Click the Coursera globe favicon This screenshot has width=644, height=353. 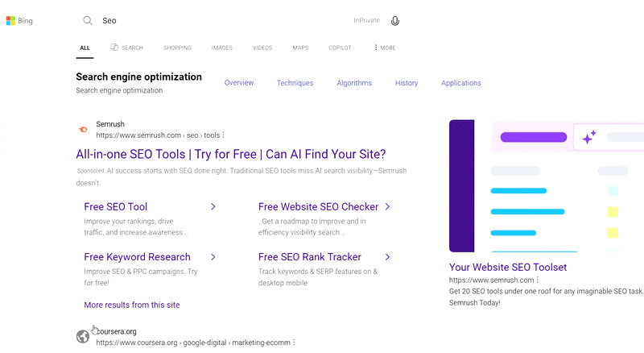click(x=83, y=337)
